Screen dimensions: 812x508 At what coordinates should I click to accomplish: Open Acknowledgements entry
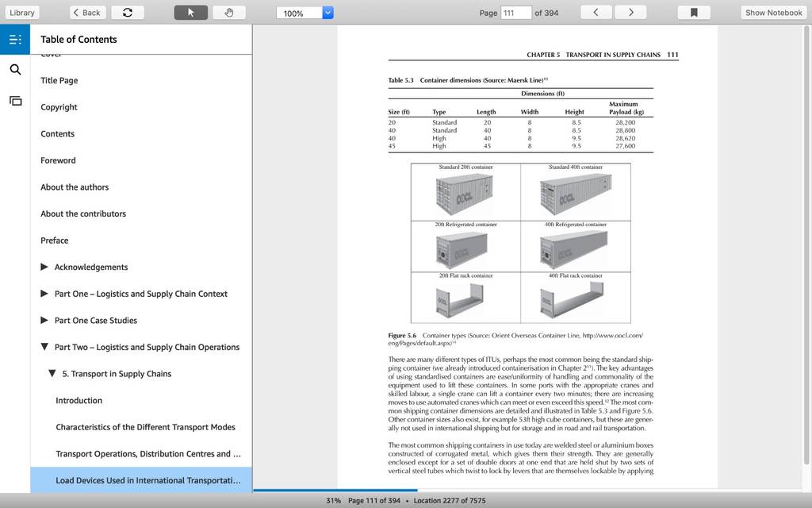91,267
